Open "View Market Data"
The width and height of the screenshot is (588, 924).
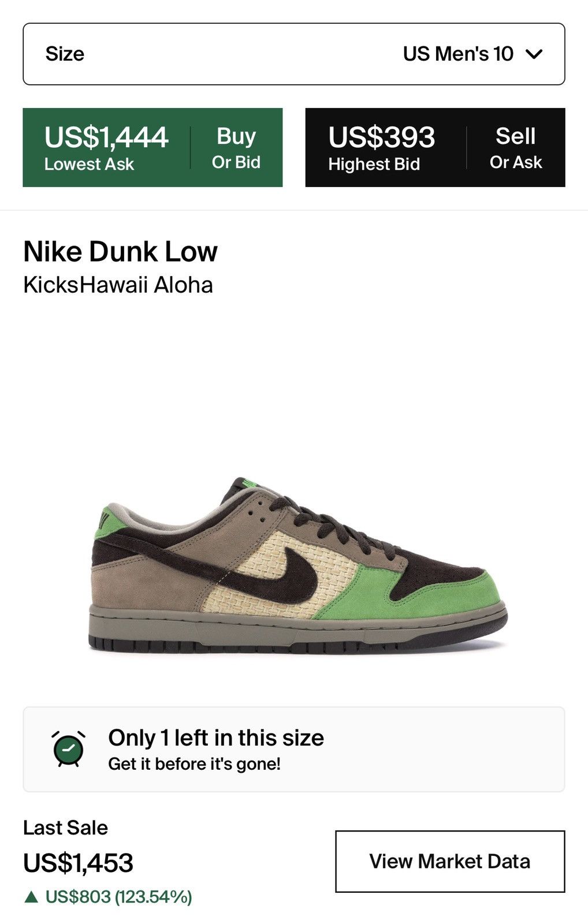point(449,861)
